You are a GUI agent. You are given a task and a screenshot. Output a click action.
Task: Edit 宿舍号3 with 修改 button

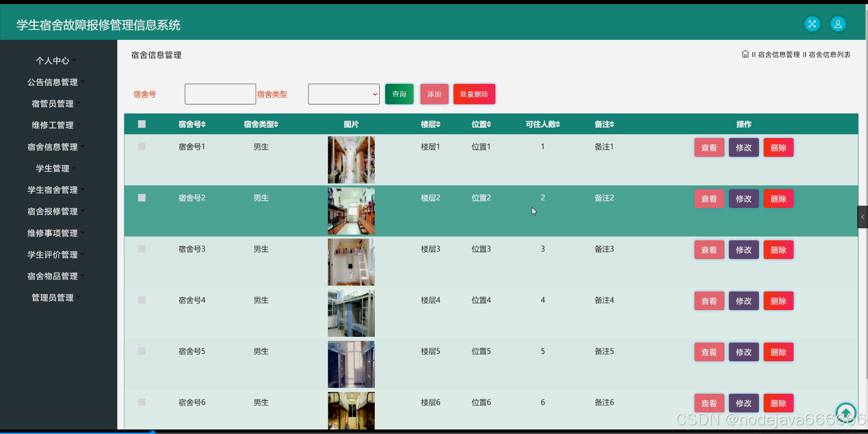point(744,250)
